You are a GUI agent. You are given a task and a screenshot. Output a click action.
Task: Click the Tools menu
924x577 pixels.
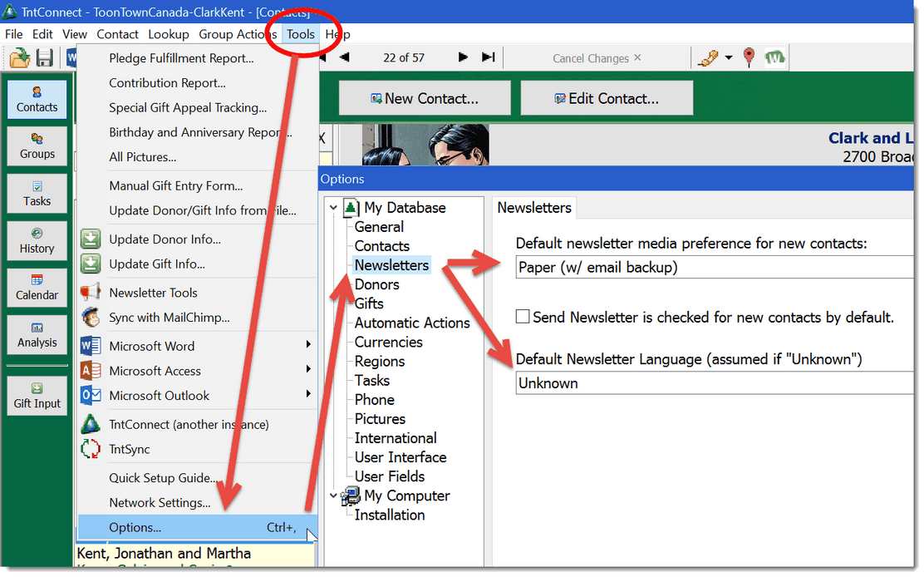click(301, 34)
